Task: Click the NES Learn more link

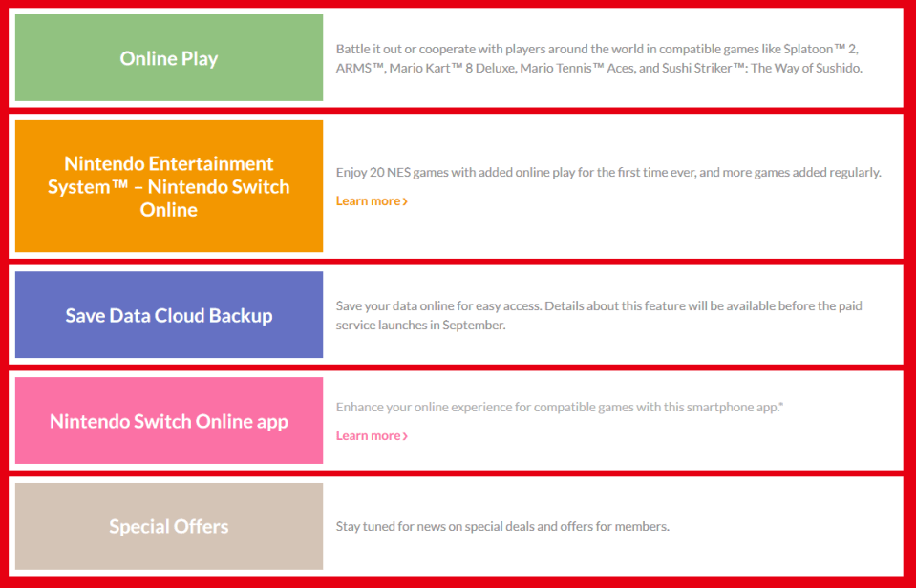Action: (367, 200)
